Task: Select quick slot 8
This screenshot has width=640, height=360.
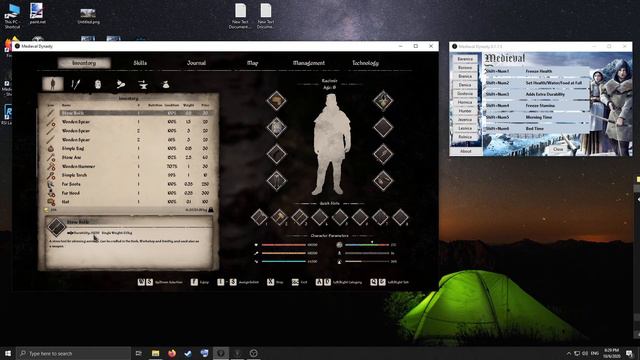Action: tap(400, 217)
